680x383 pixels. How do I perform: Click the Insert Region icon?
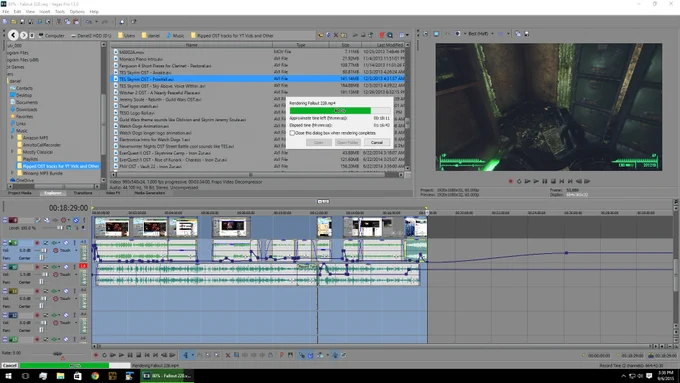pyautogui.click(x=291, y=355)
